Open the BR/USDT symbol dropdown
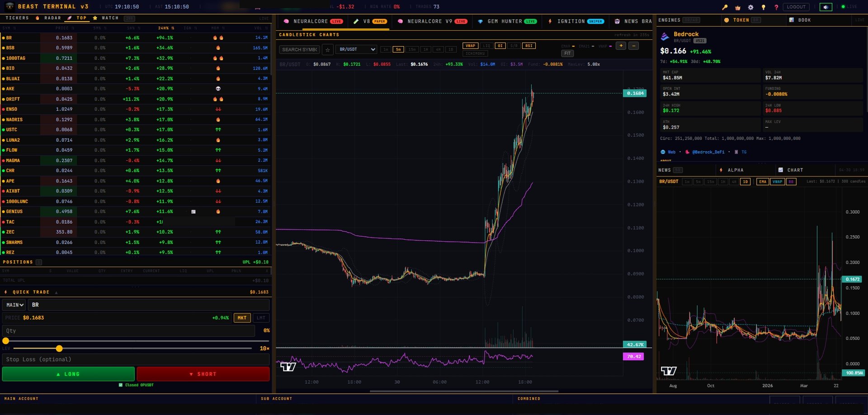Viewport: 868px width, 415px height. (x=356, y=49)
